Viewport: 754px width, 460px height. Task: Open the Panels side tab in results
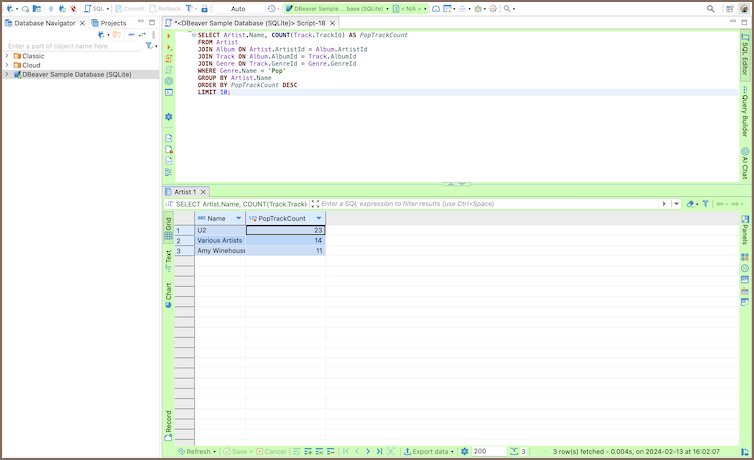745,229
